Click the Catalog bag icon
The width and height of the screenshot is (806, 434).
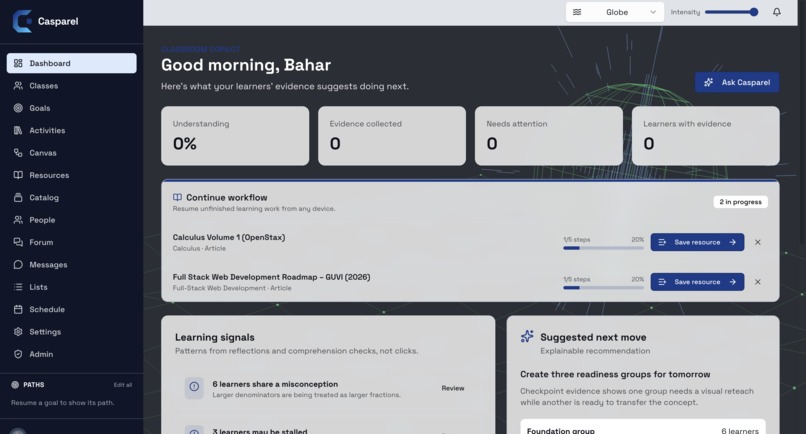point(18,197)
